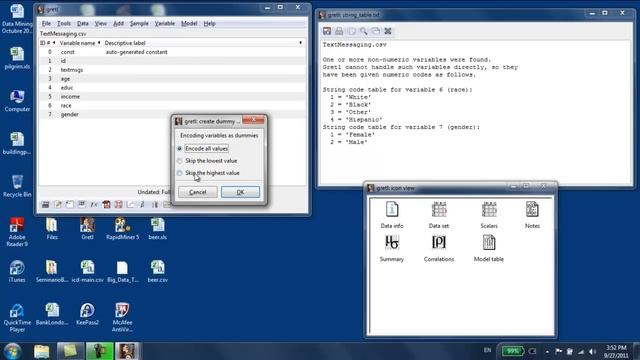Open the Sample menu in gretl

[139, 24]
